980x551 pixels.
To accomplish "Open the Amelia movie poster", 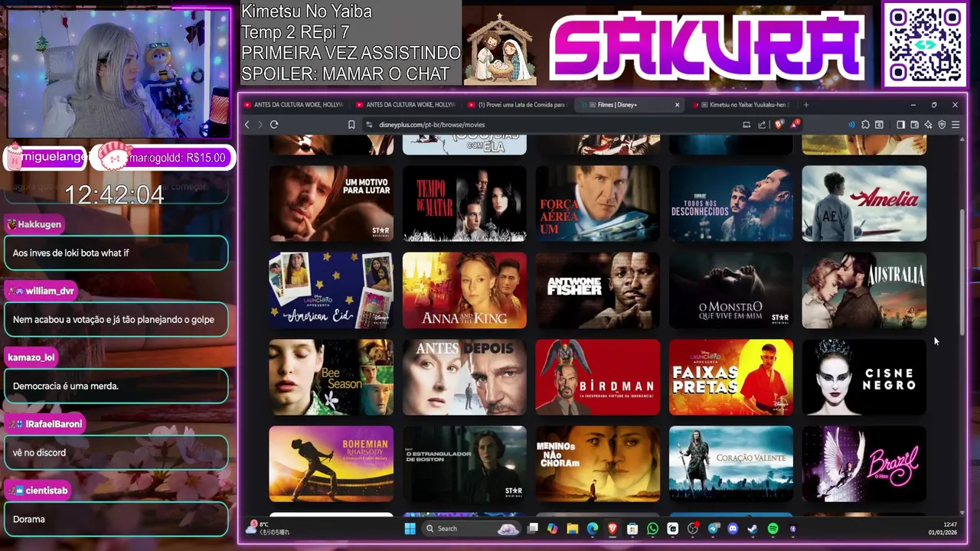I will pos(864,204).
